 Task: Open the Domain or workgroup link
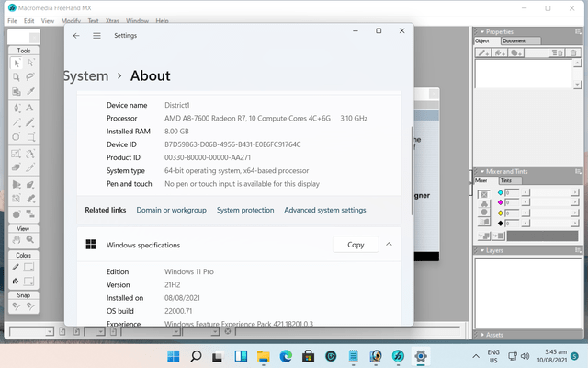click(x=172, y=210)
